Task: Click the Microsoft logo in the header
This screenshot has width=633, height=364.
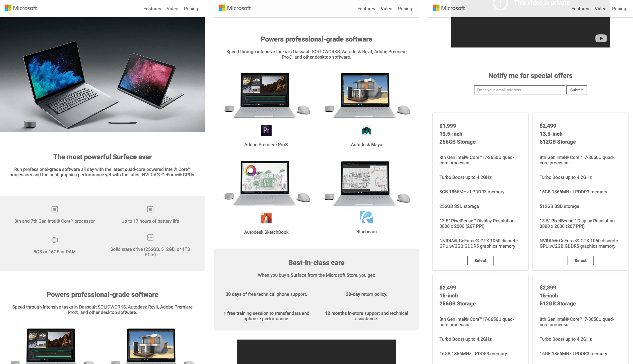Action: point(20,8)
